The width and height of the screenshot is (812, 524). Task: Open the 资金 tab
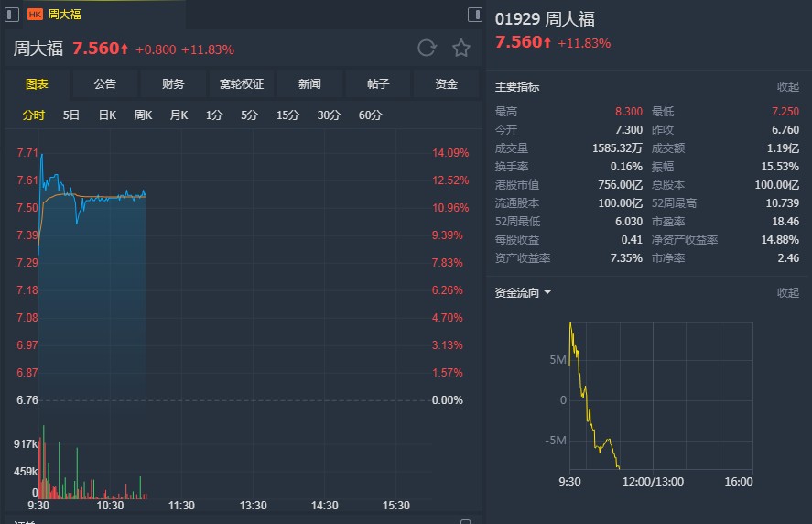click(x=447, y=84)
